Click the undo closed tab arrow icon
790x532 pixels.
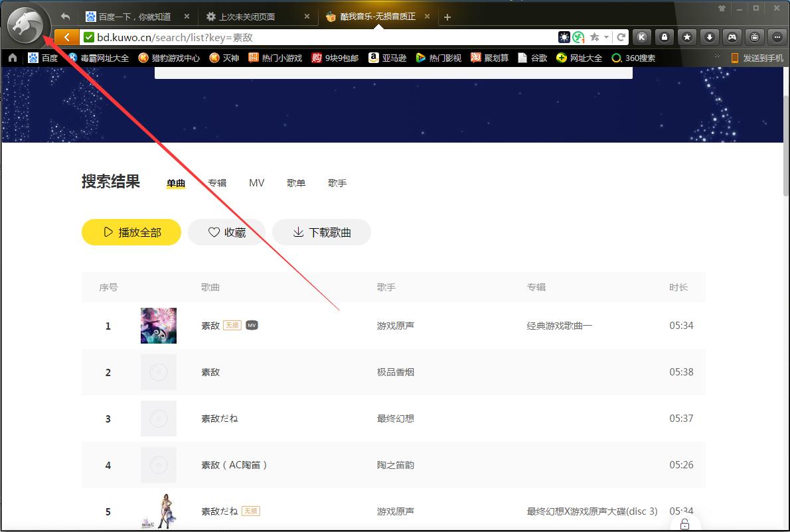65,17
